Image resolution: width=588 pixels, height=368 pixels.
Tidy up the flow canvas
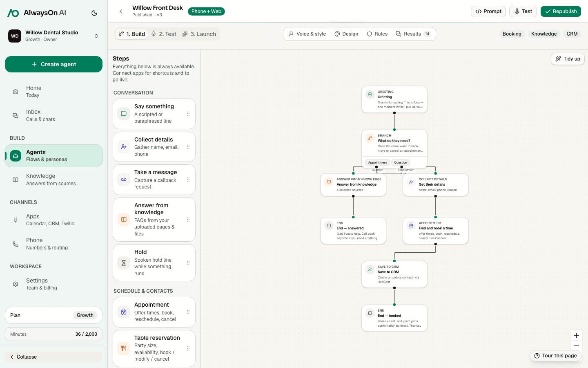568,59
